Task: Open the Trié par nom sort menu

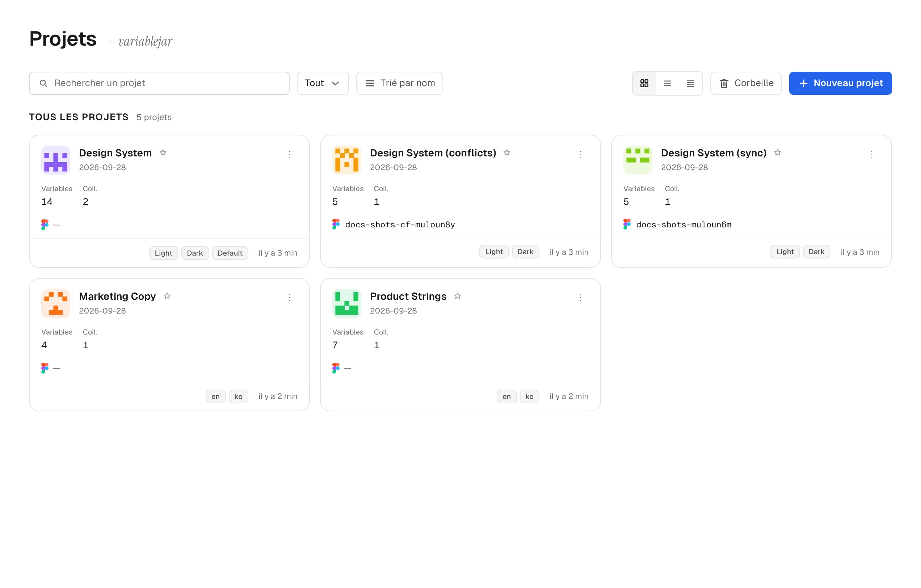Action: [x=399, y=83]
